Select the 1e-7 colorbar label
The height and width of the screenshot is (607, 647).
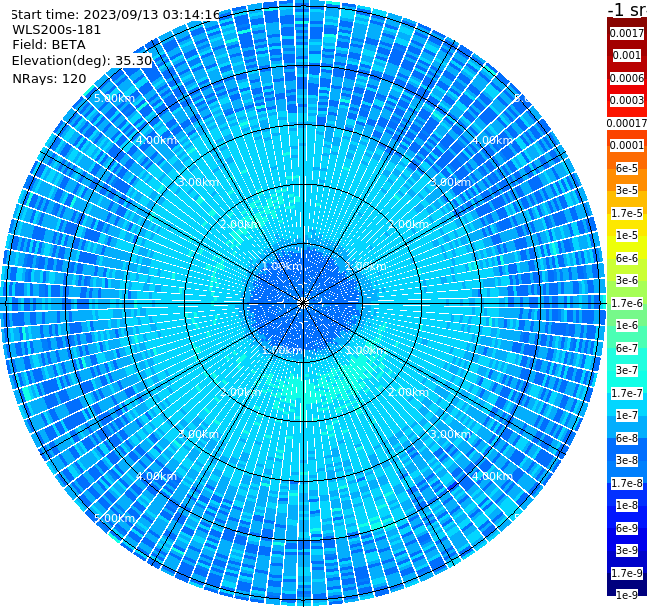click(x=627, y=415)
